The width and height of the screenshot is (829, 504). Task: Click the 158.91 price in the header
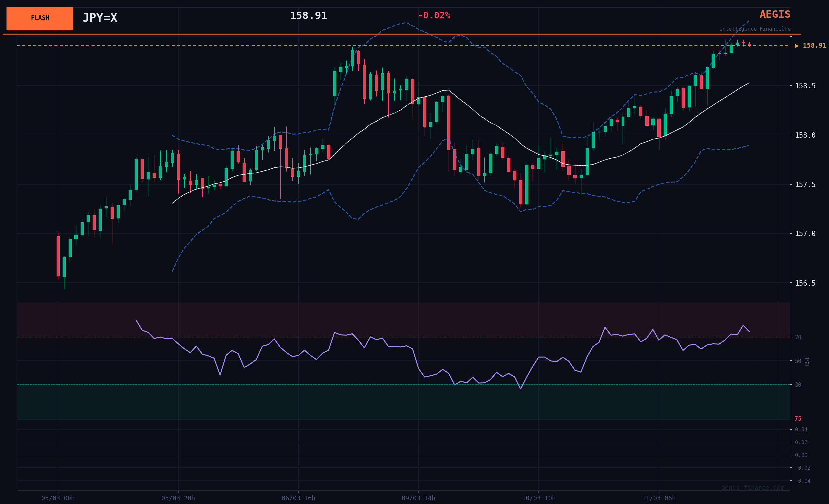[308, 16]
